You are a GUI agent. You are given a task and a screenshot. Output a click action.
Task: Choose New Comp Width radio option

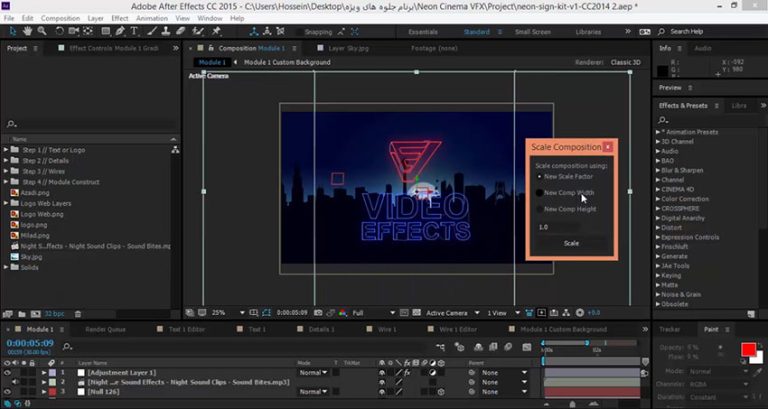coord(540,193)
